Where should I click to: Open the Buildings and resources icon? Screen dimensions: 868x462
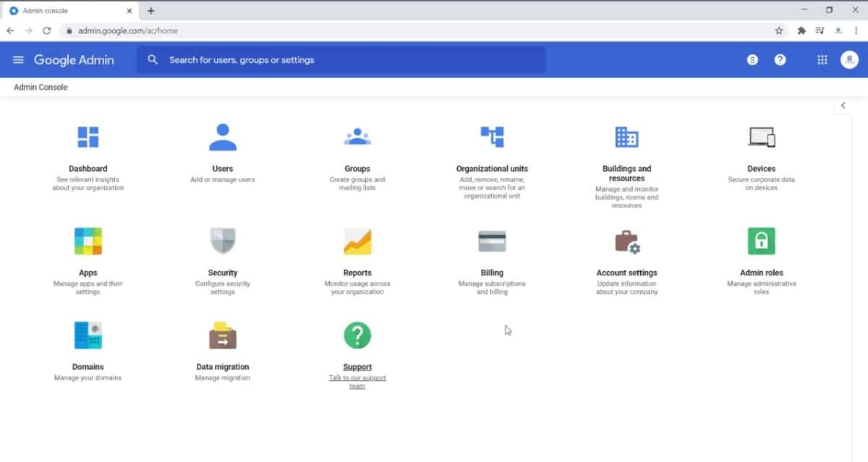[x=626, y=137]
